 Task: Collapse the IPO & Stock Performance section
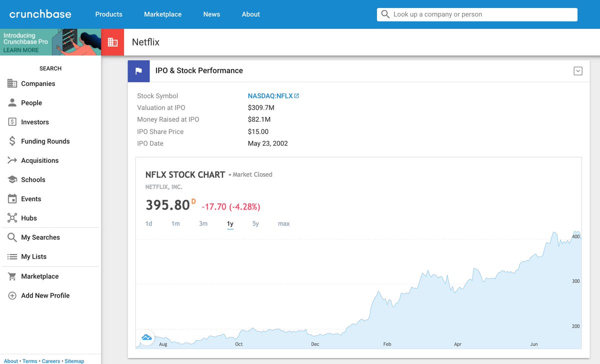[x=578, y=71]
